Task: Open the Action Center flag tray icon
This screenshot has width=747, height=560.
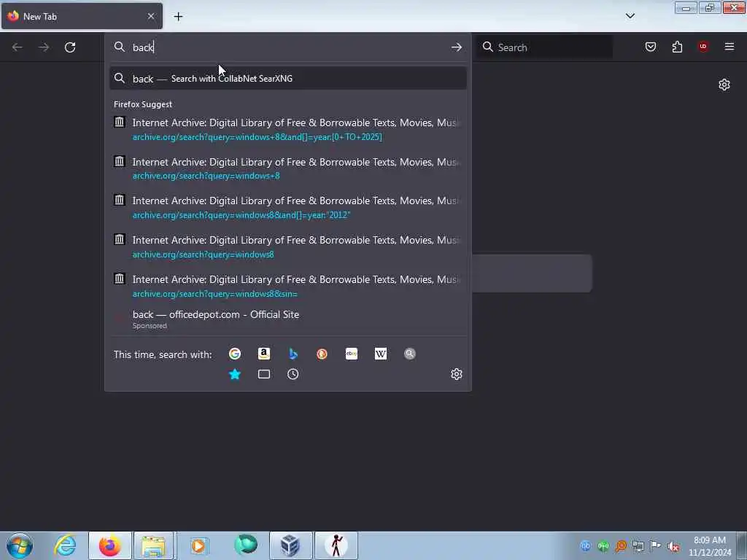Action: [x=656, y=546]
